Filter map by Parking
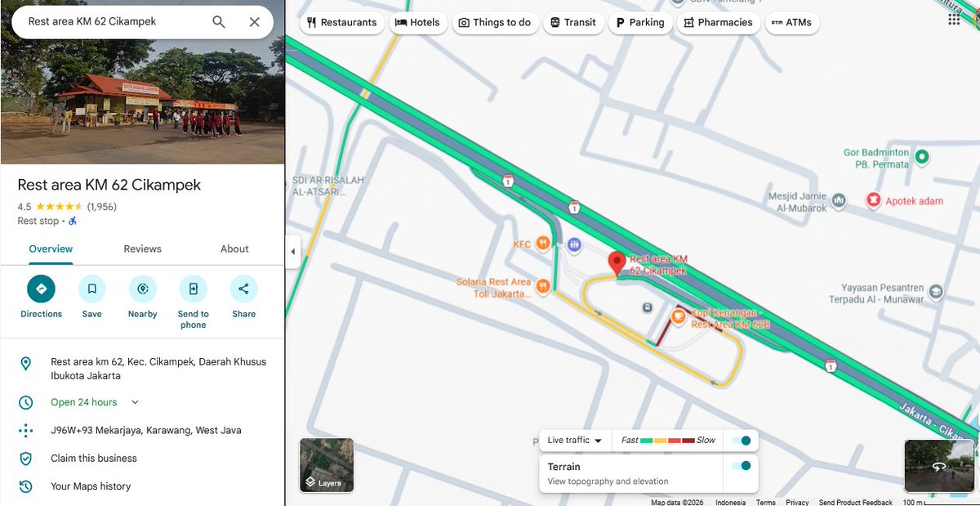 pos(639,23)
